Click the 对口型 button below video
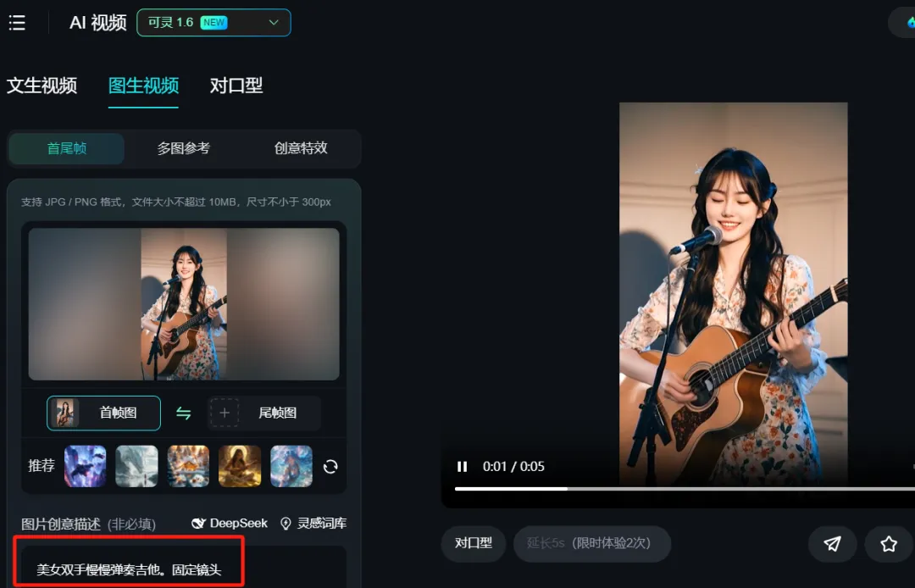 [474, 543]
